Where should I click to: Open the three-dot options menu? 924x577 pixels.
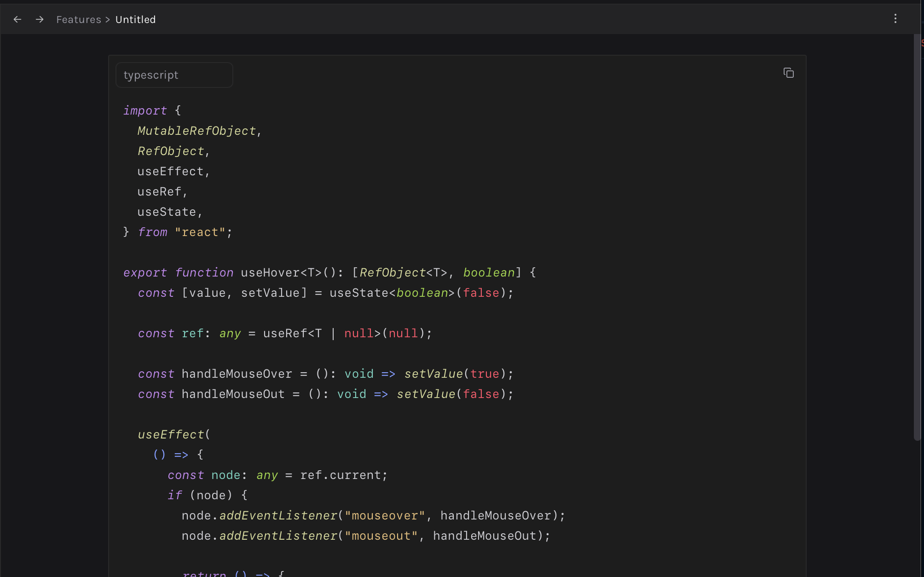click(x=895, y=19)
